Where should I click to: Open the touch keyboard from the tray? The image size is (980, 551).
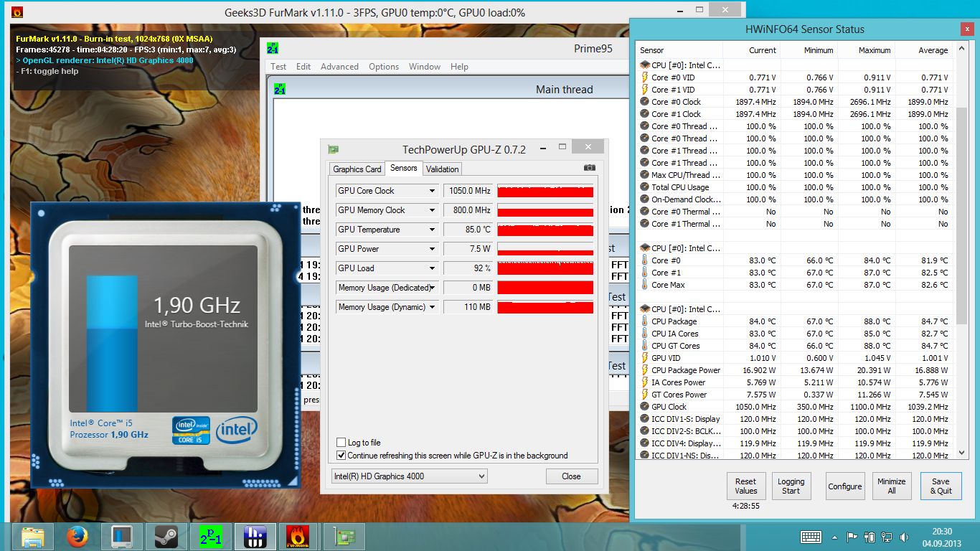[811, 537]
